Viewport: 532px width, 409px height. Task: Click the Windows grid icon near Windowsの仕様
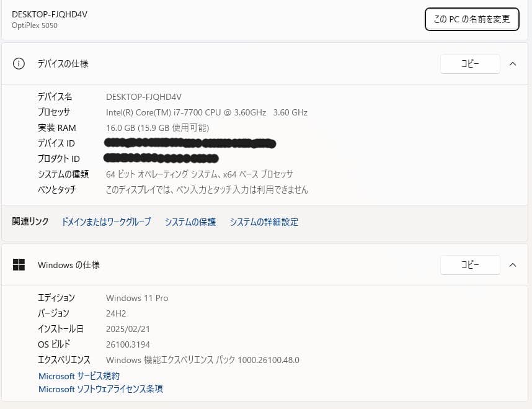[19, 265]
